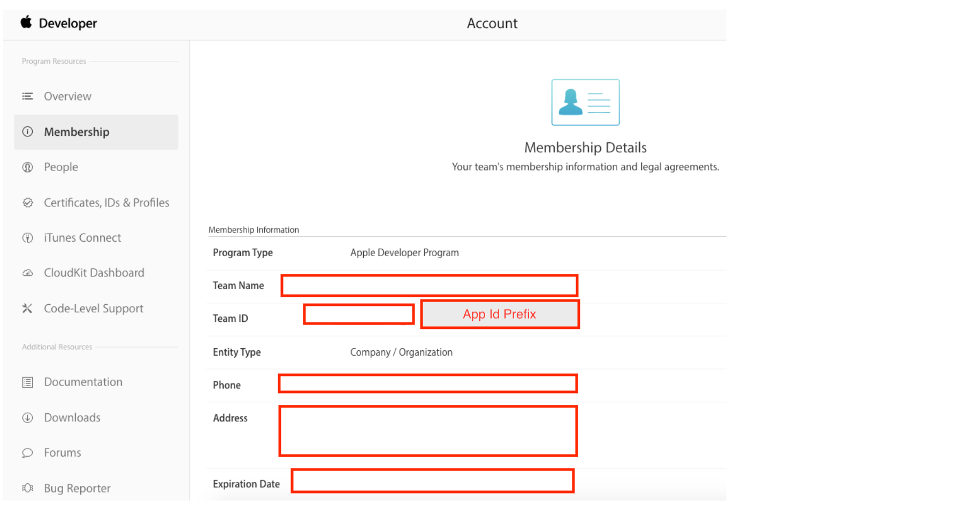Click the Forums speech bubble icon
980x508 pixels.
pos(27,453)
